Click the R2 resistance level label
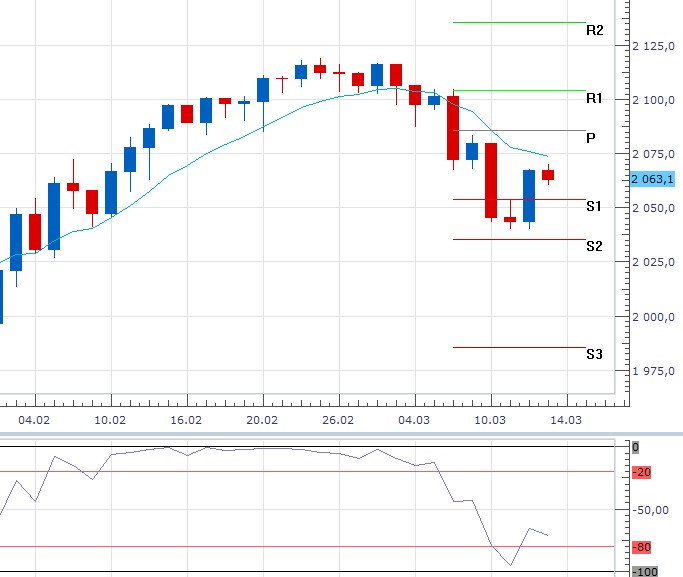This screenshot has height=577, width=683. pos(595,30)
